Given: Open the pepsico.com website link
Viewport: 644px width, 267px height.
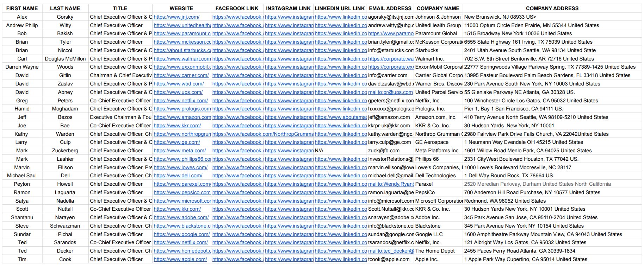Looking at the screenshot, I should (x=182, y=192).
